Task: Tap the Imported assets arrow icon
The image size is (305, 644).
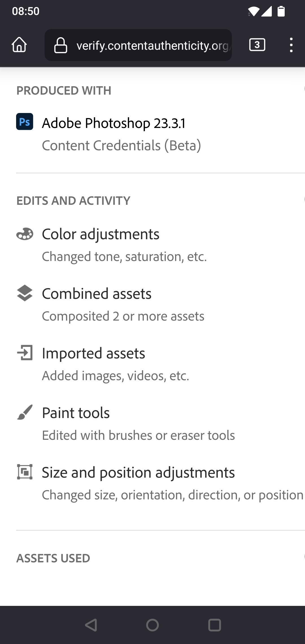Action: coord(25,353)
